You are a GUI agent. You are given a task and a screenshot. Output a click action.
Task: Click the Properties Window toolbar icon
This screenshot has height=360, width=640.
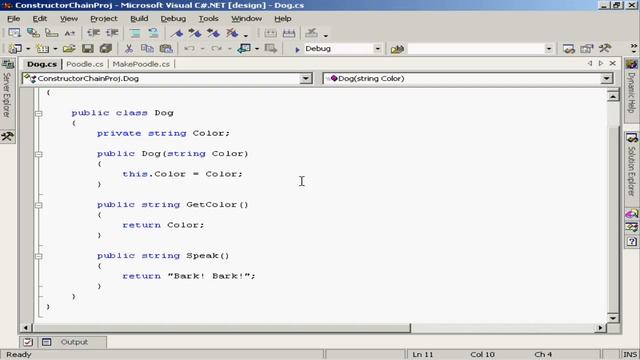click(x=587, y=49)
